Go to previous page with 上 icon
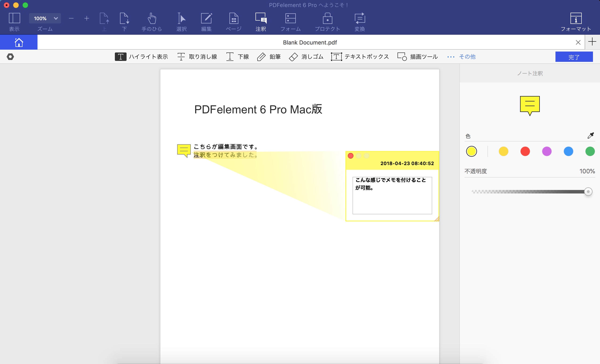600x364 pixels. pyautogui.click(x=104, y=18)
